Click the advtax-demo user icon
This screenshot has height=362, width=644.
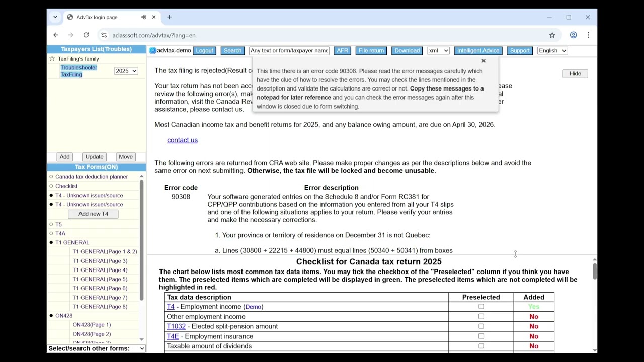(152, 50)
